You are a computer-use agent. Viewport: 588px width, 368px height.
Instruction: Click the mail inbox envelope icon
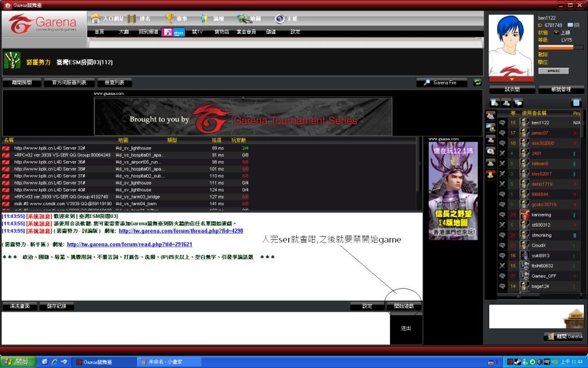click(570, 25)
